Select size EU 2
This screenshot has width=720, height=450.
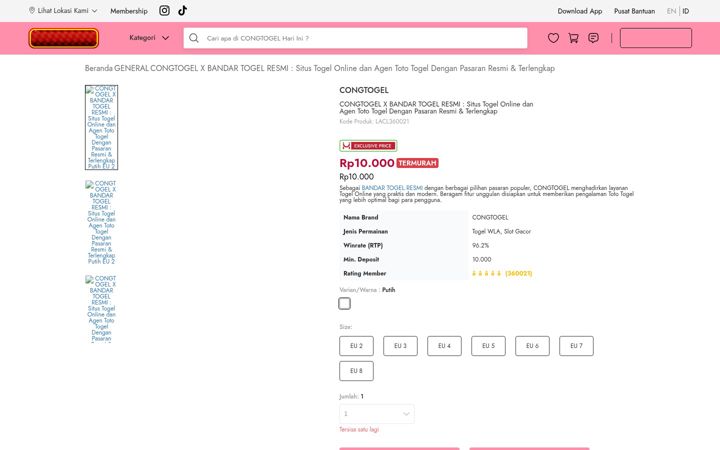[x=356, y=346]
